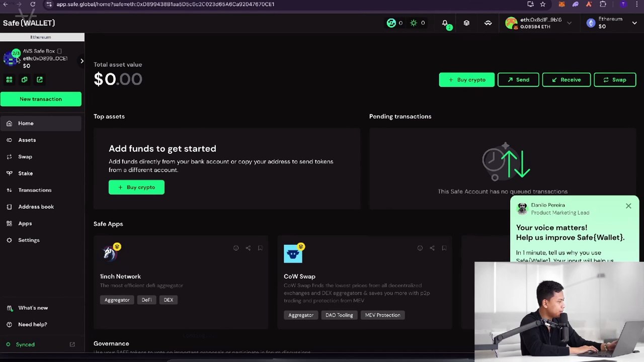
Task: Click the site info icon in address bar
Action: click(x=48, y=4)
